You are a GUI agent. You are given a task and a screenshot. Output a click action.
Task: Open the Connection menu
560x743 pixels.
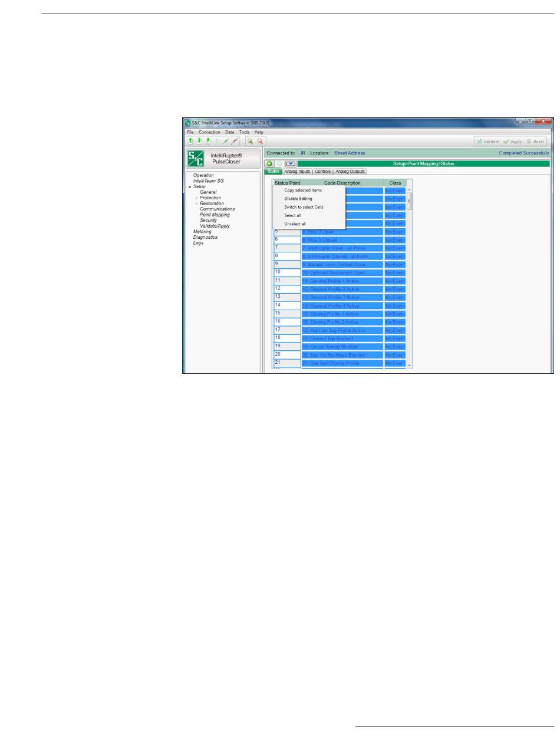[209, 131]
